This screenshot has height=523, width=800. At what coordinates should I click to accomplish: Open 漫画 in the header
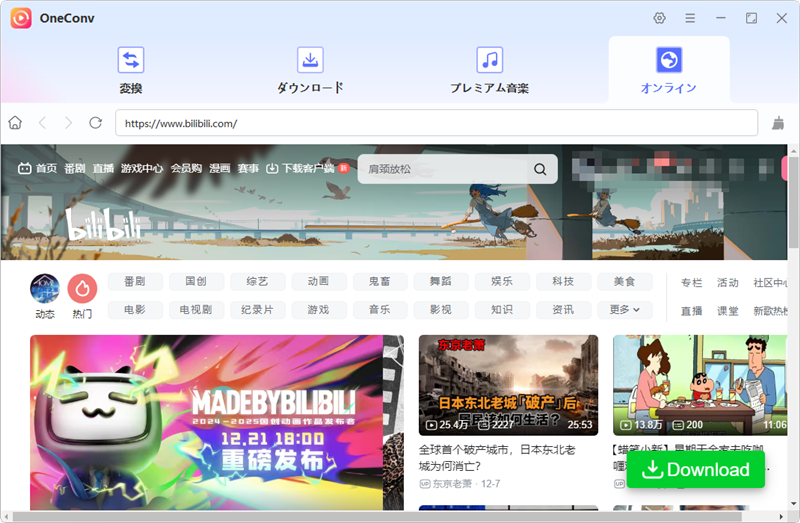coord(220,168)
